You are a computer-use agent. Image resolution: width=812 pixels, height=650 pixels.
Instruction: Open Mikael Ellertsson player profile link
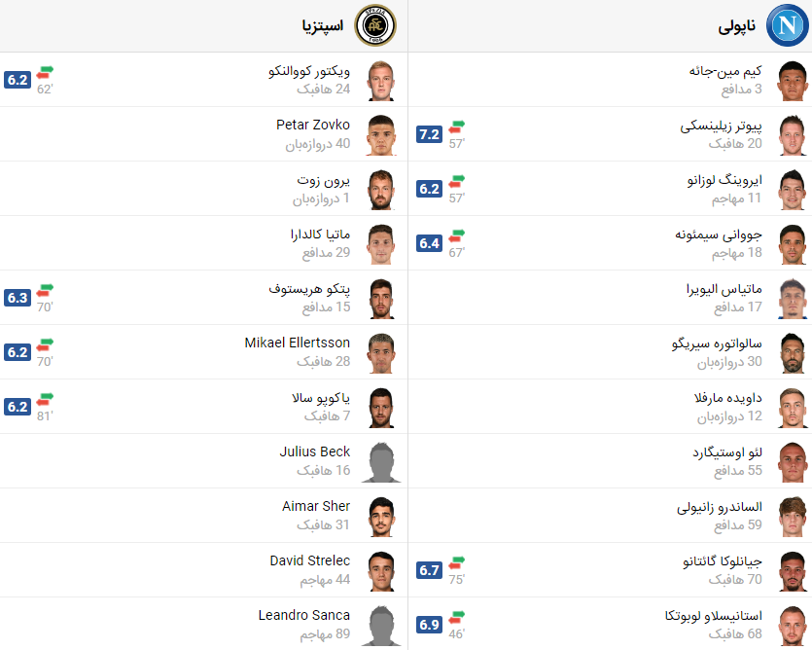298,343
